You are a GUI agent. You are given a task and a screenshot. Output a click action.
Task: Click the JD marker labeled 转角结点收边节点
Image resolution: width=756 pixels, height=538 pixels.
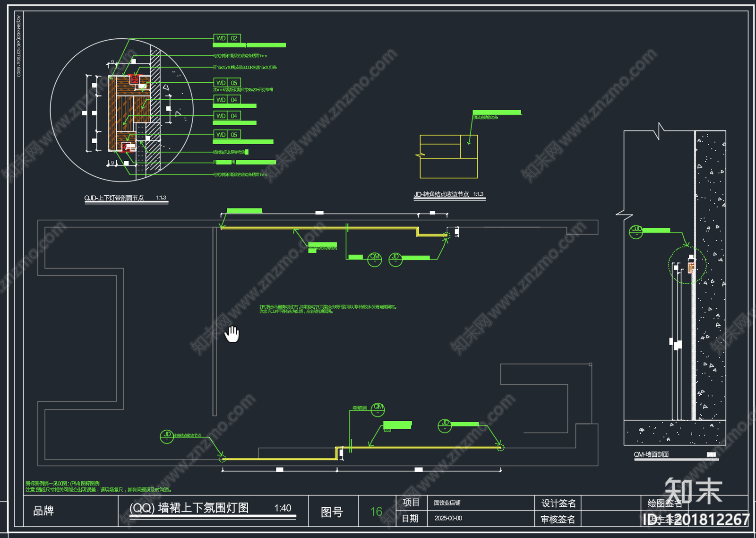167,436
